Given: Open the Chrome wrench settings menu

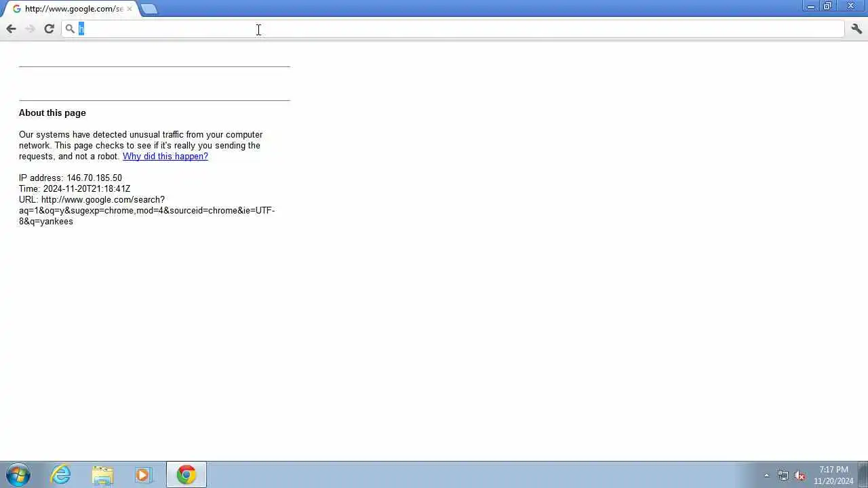Looking at the screenshot, I should (x=856, y=28).
